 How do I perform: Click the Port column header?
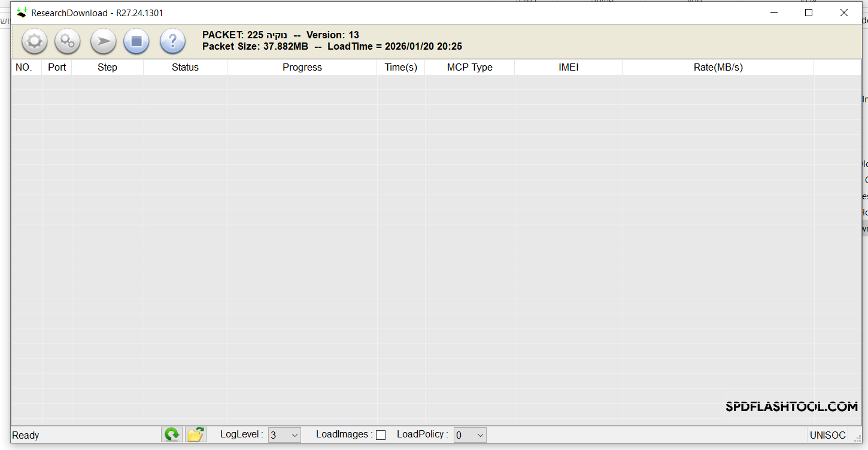57,67
